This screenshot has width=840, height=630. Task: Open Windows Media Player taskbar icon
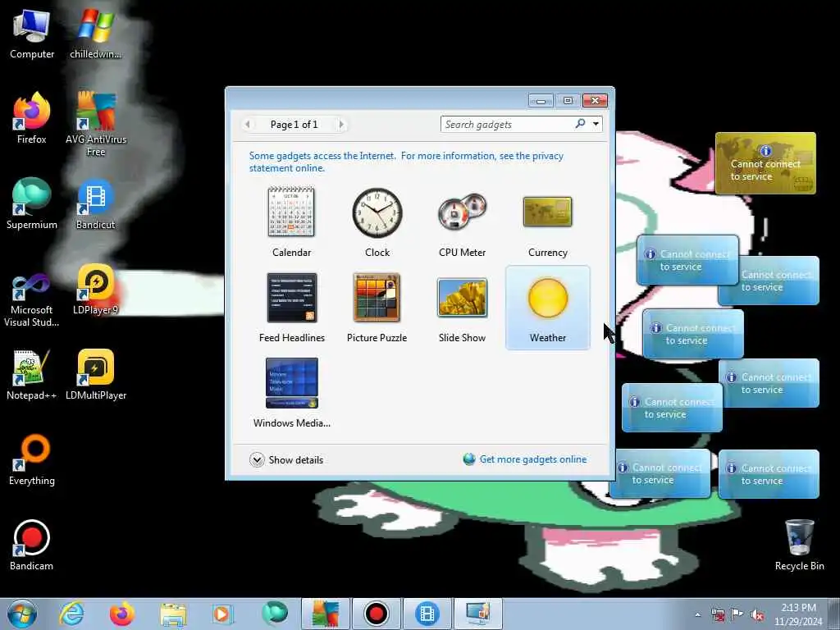[221, 614]
